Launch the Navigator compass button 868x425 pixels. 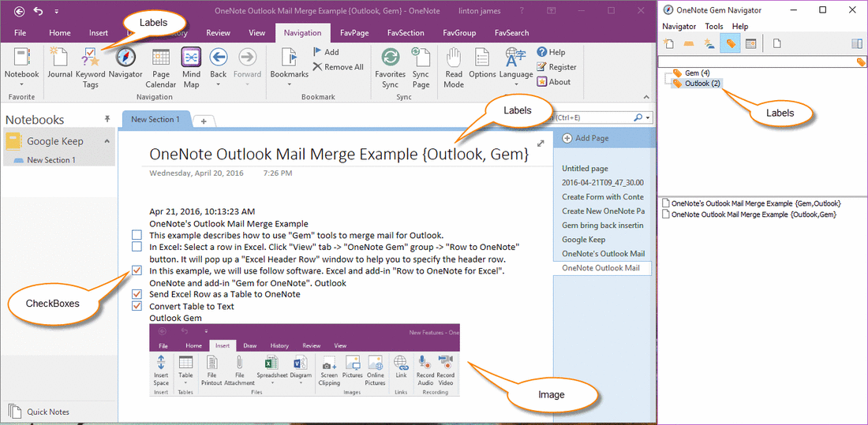point(125,64)
